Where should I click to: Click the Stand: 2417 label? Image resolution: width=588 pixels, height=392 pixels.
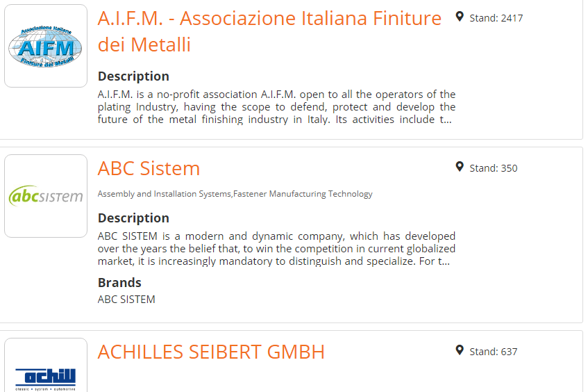(x=496, y=18)
